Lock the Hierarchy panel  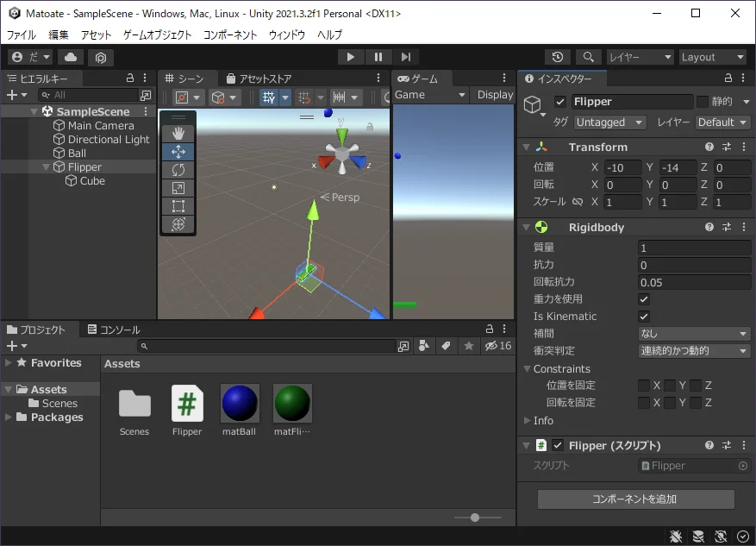point(130,78)
